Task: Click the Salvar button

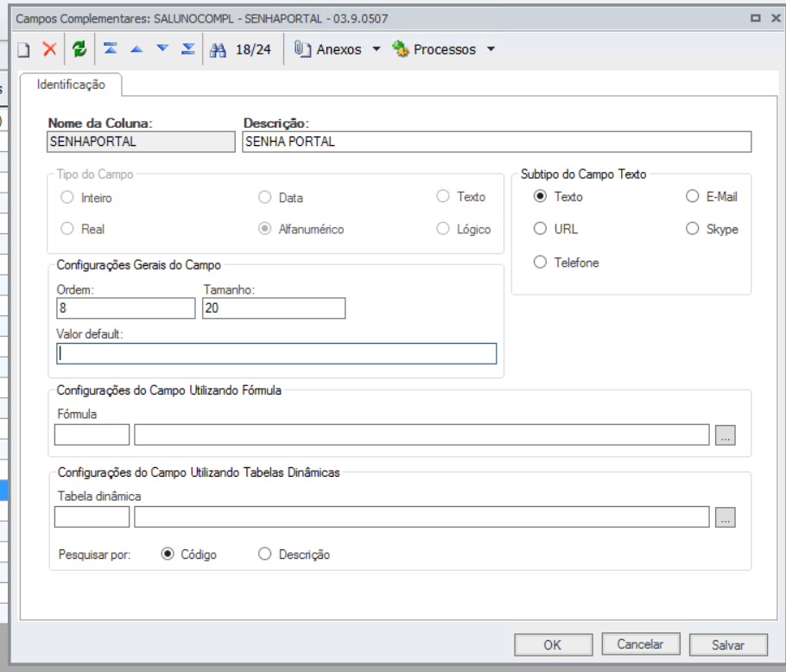Action: 728,645
